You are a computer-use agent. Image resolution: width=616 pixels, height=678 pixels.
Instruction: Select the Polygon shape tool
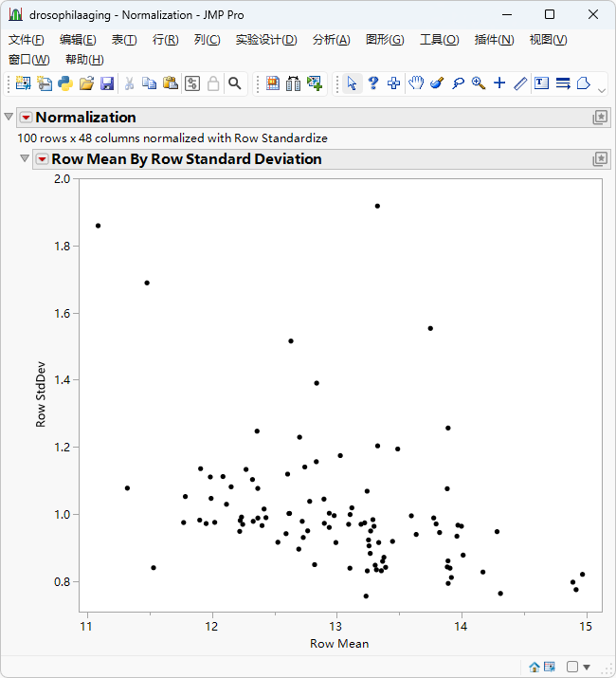(584, 83)
